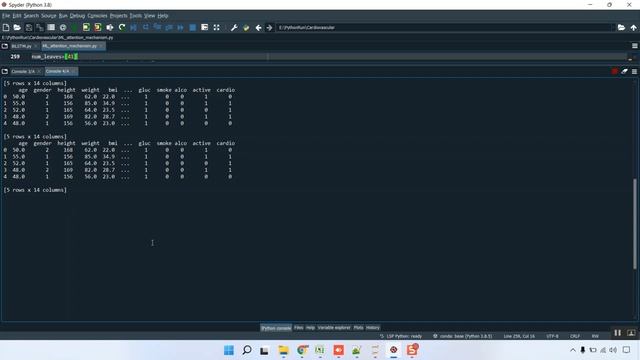Open Preferences with the wrench icon
640x360 pixels.
[x=234, y=27]
